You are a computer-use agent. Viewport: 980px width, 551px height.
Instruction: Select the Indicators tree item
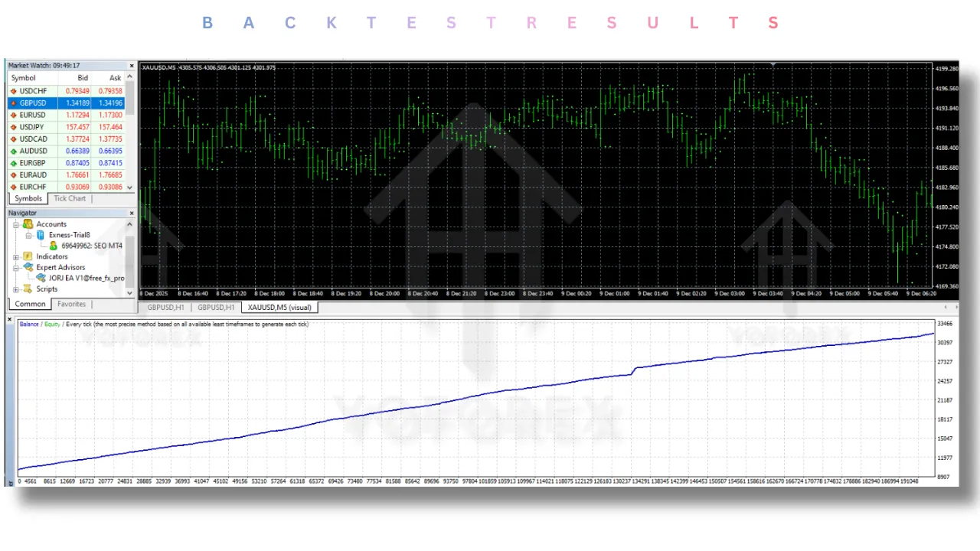(x=52, y=256)
